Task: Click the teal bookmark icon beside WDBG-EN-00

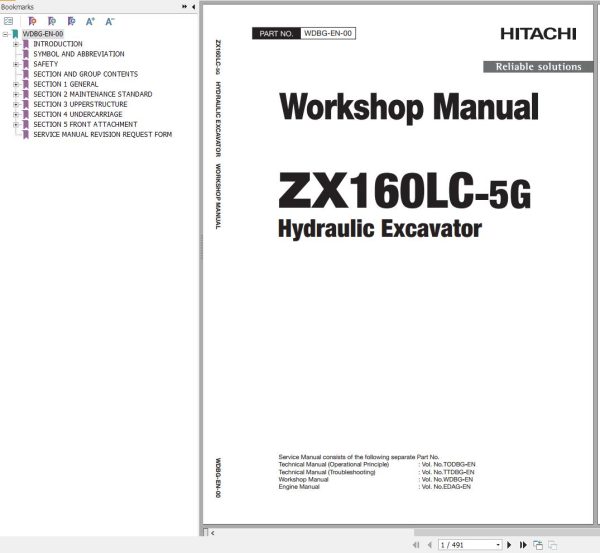Action: (15, 34)
